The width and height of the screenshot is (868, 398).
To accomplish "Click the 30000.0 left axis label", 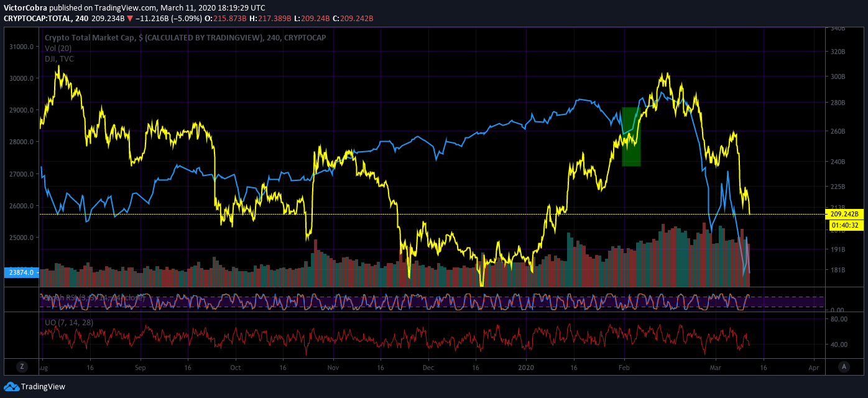I will tap(21, 79).
